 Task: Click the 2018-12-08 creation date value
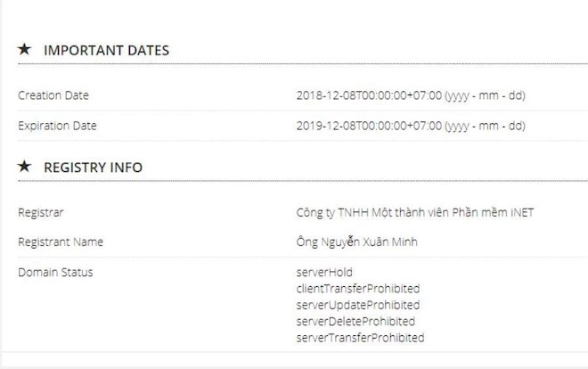point(368,95)
